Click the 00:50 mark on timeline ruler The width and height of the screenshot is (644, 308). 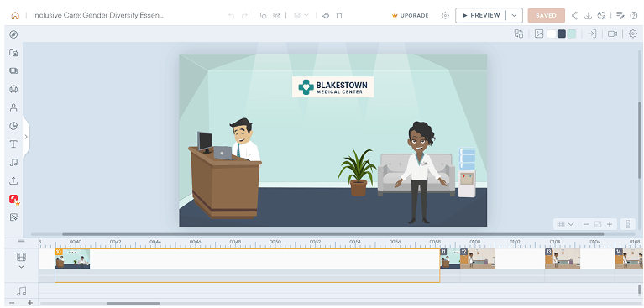click(275, 242)
